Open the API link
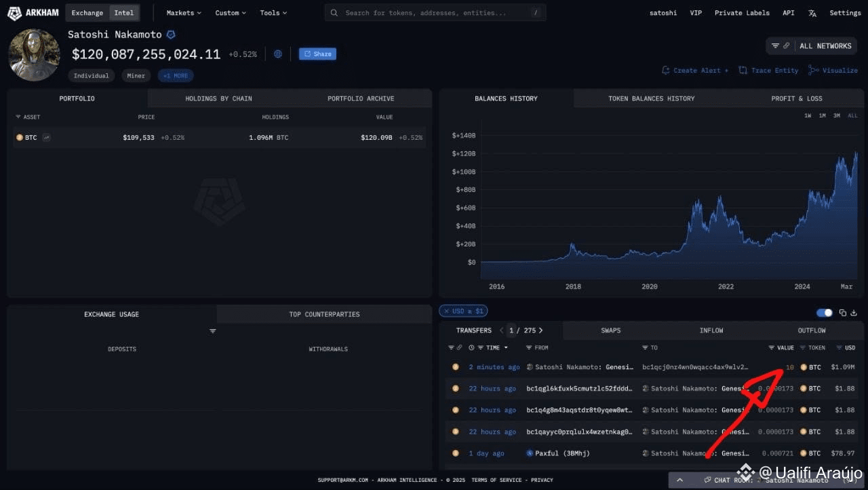 (x=788, y=13)
